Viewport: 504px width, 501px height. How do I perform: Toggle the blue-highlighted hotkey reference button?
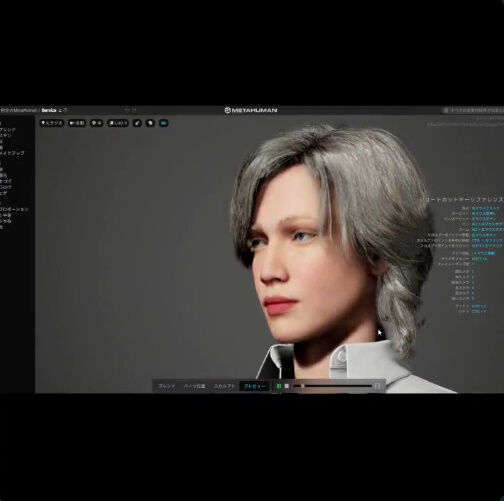tap(163, 123)
